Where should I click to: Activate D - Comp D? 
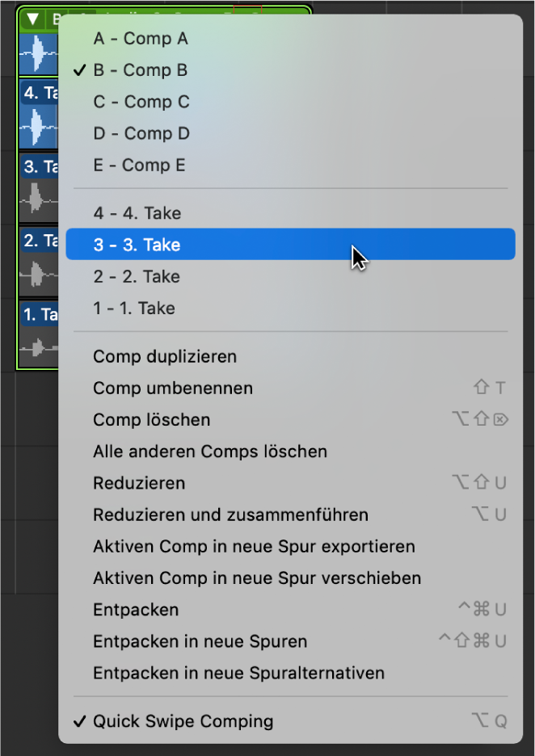pos(141,133)
